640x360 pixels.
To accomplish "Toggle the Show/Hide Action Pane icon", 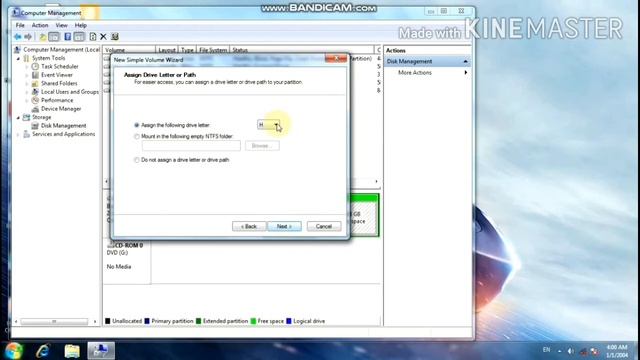I will tap(79, 37).
